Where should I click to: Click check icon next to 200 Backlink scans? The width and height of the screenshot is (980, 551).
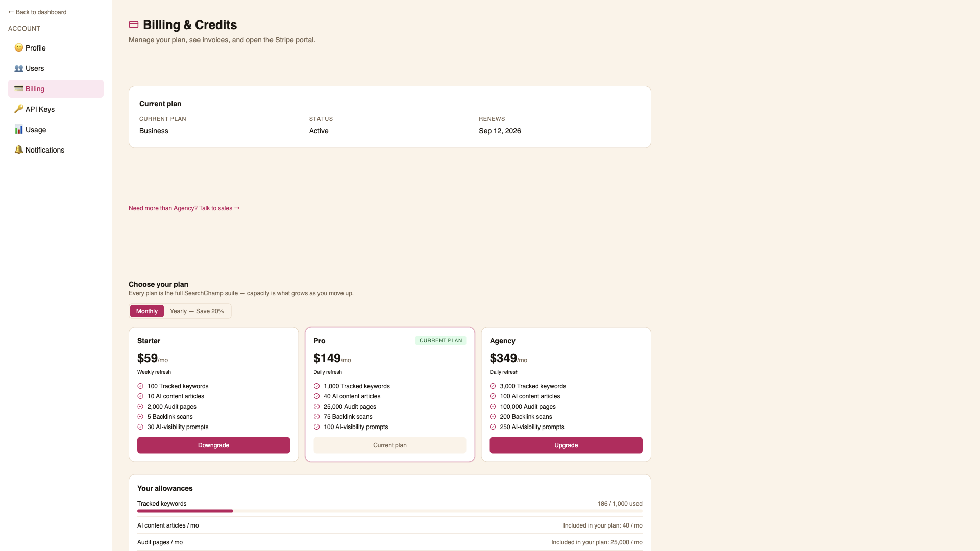[x=493, y=417]
